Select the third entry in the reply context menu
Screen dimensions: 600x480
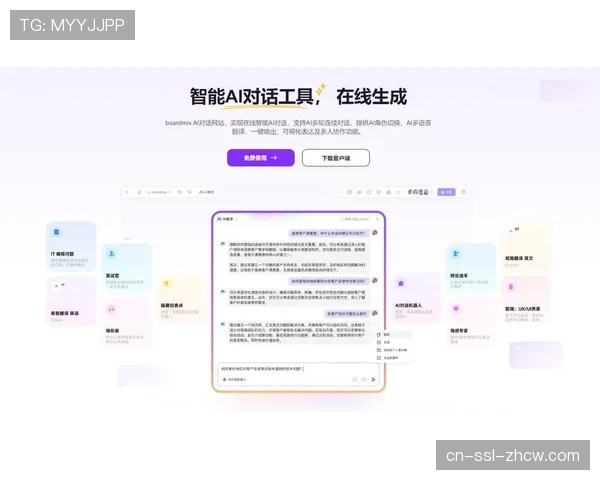(393, 350)
